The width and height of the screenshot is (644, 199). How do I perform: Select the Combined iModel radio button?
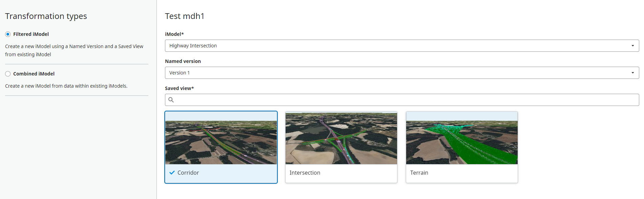tap(8, 74)
